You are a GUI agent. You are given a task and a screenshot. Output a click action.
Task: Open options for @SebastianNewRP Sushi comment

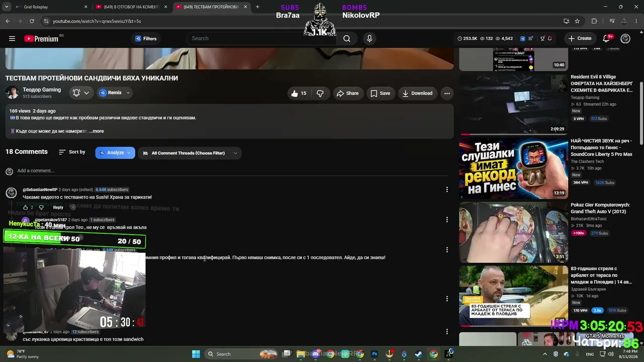click(x=447, y=190)
